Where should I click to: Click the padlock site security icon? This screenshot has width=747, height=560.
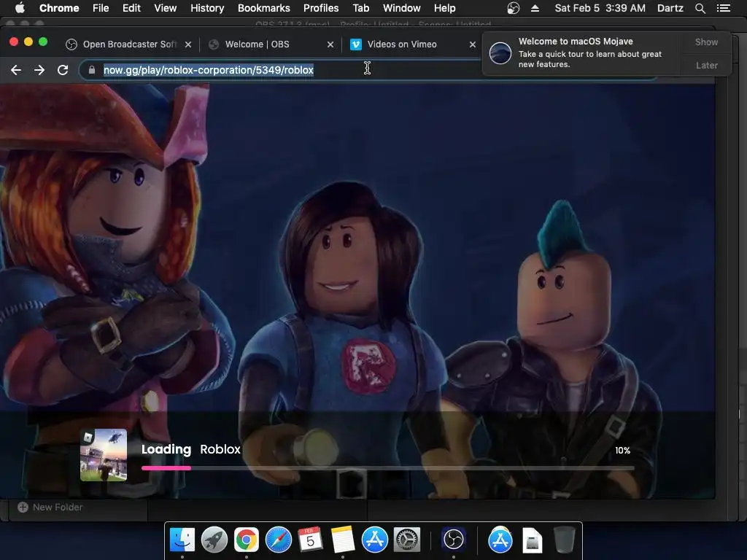tap(91, 70)
